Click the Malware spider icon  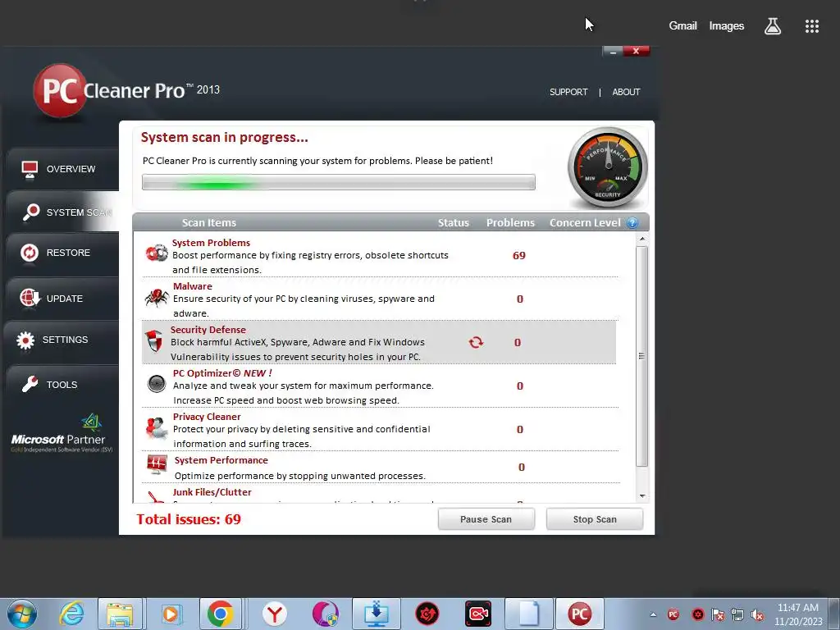coord(157,297)
